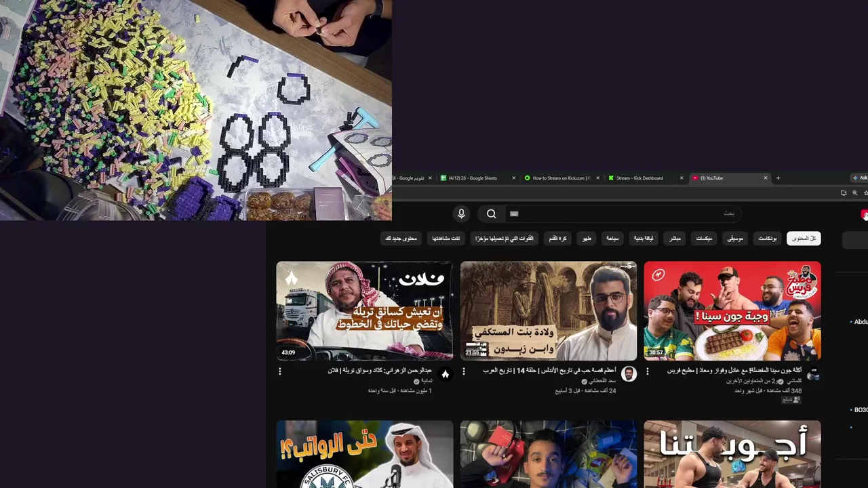Viewport: 868px width, 488px height.
Task: Open the أجوبتنا gym video thumbnail
Action: coord(732,454)
